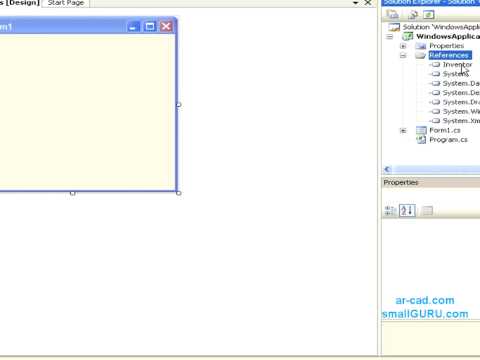
Task: Click the reference icon beside System
Action: (x=435, y=74)
